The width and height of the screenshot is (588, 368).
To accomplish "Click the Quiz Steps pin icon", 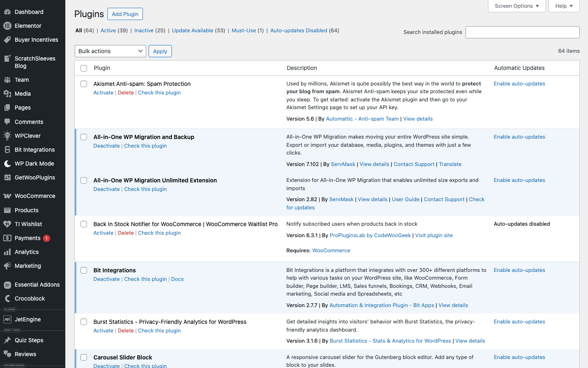I will click(7, 340).
